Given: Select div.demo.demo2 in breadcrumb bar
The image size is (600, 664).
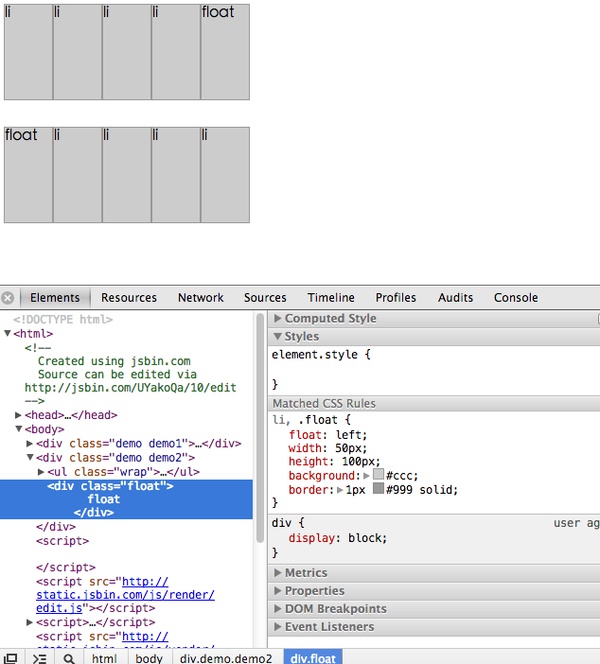Looking at the screenshot, I should click(226, 658).
